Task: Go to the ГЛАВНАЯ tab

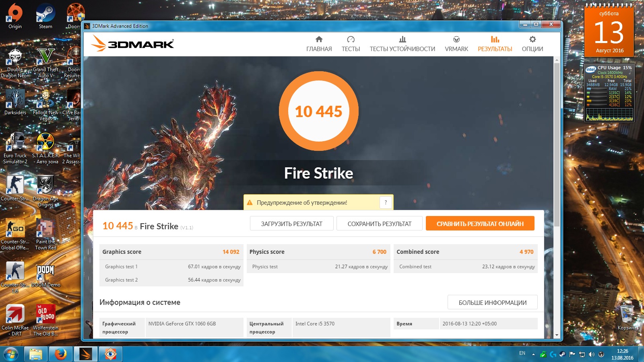Action: (x=319, y=44)
